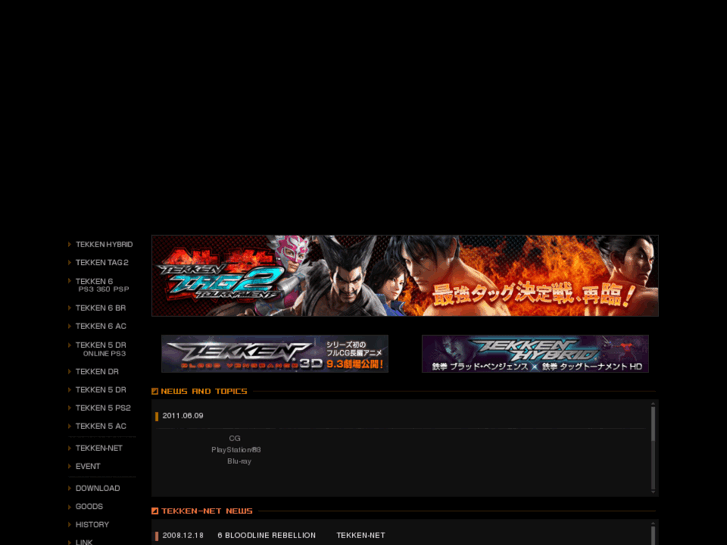Open the TEKKEN 5 AC sidebar link
The height and width of the screenshot is (545, 727).
[x=101, y=426]
